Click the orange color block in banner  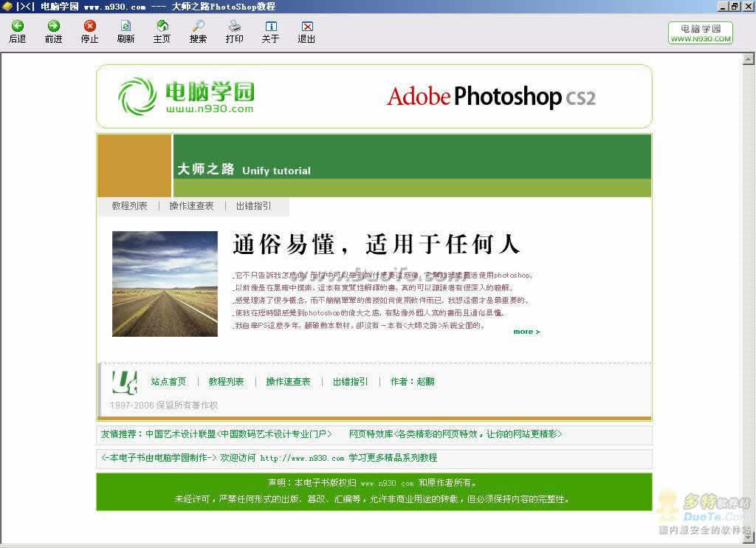(x=134, y=165)
